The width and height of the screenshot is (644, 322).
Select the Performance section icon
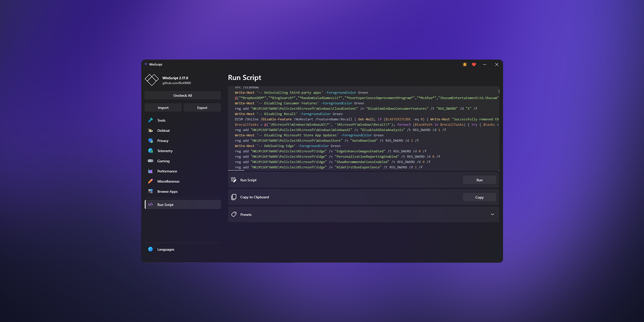(x=151, y=171)
